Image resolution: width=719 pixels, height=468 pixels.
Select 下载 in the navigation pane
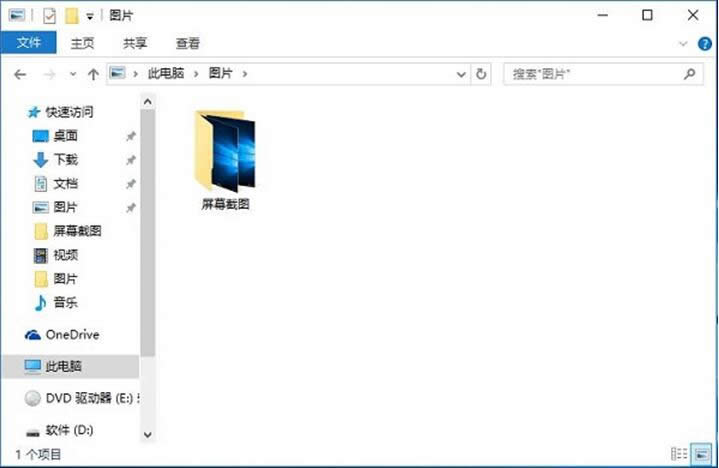pyautogui.click(x=65, y=160)
